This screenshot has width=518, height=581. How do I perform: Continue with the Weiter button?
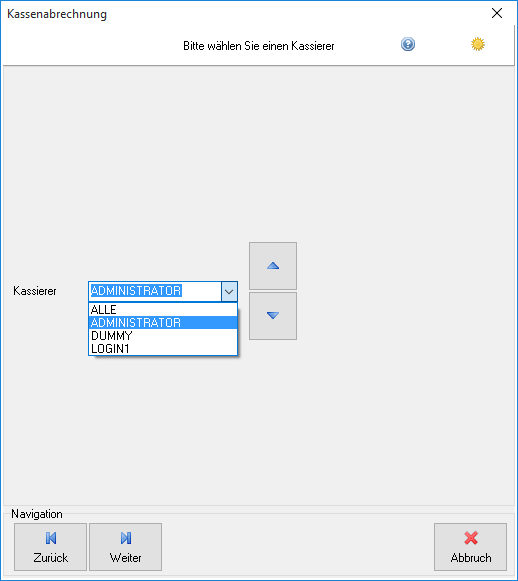pos(125,547)
